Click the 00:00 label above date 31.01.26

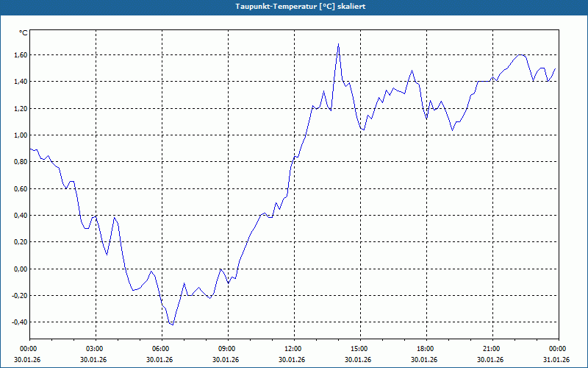[557, 349]
